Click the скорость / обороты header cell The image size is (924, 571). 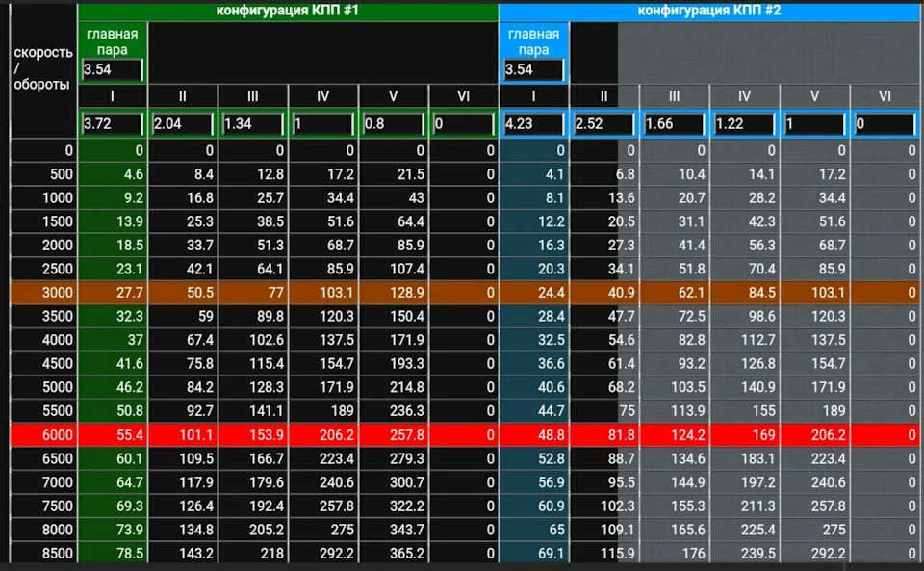point(43,69)
